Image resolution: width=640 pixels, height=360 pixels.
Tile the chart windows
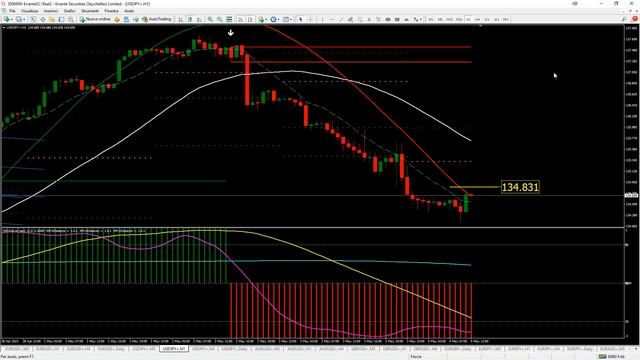tap(229, 19)
